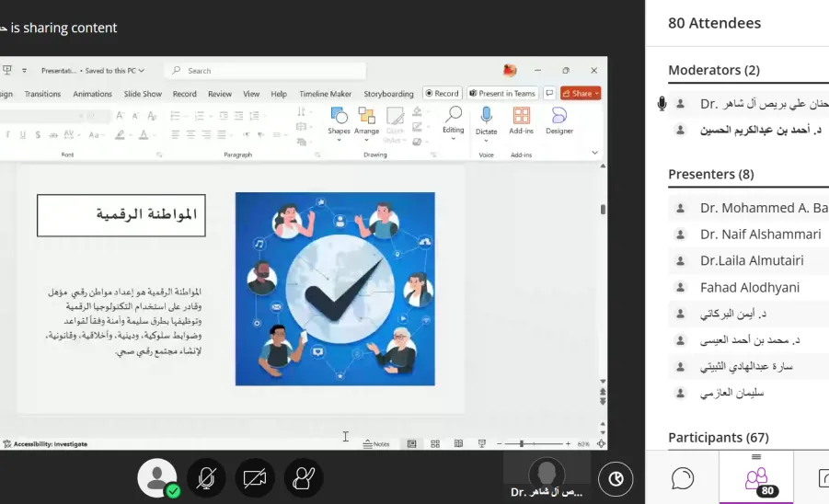Toggle center paragraph alignment
The height and width of the screenshot is (504, 829).
(x=190, y=135)
